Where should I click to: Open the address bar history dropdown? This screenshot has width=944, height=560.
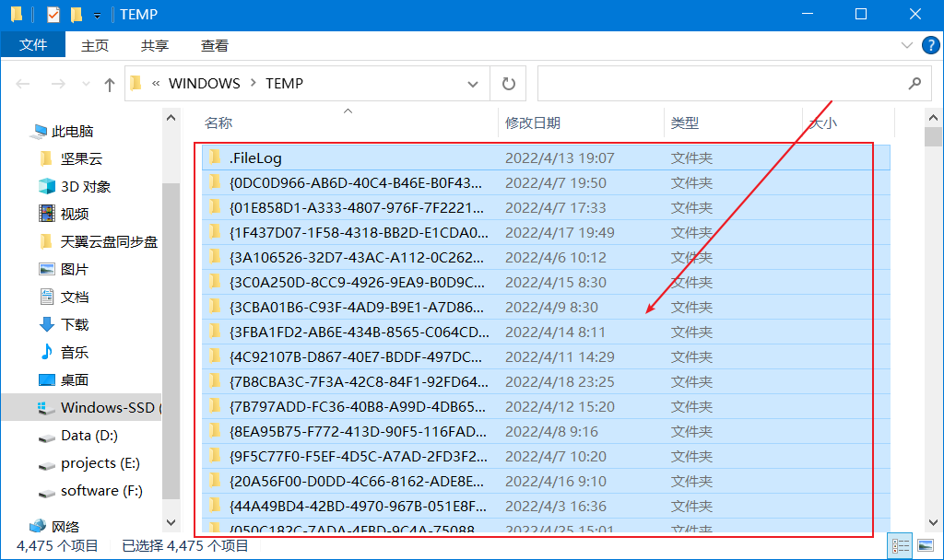(x=473, y=84)
